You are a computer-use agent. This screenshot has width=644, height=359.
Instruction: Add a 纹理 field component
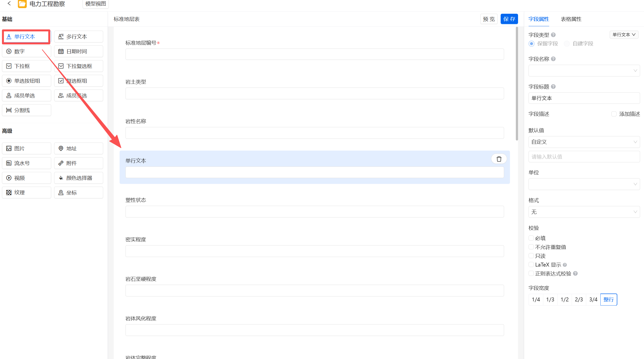(26, 193)
